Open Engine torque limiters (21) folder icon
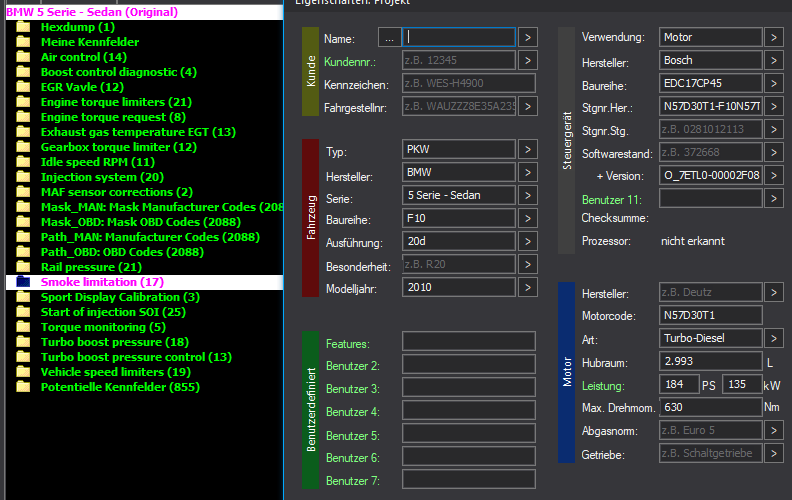The width and height of the screenshot is (792, 500). tap(23, 102)
